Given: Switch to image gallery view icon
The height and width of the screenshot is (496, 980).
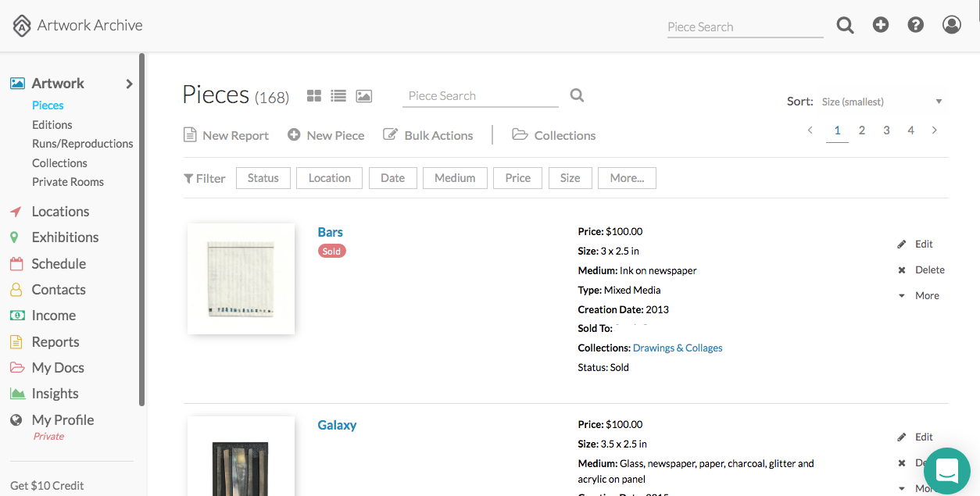Looking at the screenshot, I should coord(363,96).
